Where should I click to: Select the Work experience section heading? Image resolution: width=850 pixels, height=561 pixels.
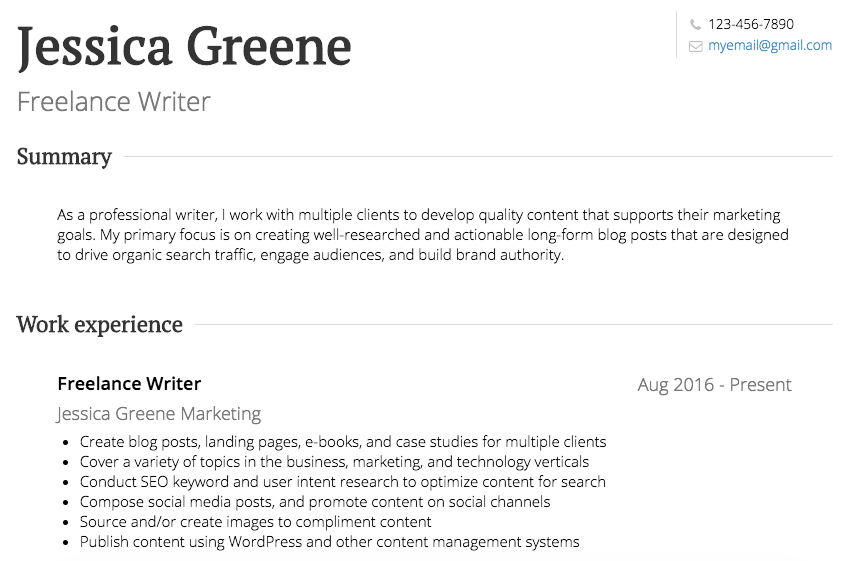pos(99,325)
